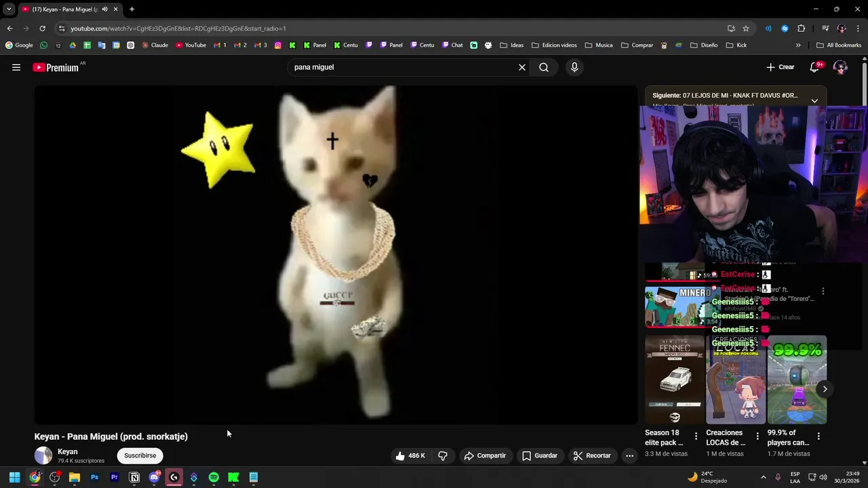
Task: Open the YouTube guide hamburger menu
Action: [16, 67]
